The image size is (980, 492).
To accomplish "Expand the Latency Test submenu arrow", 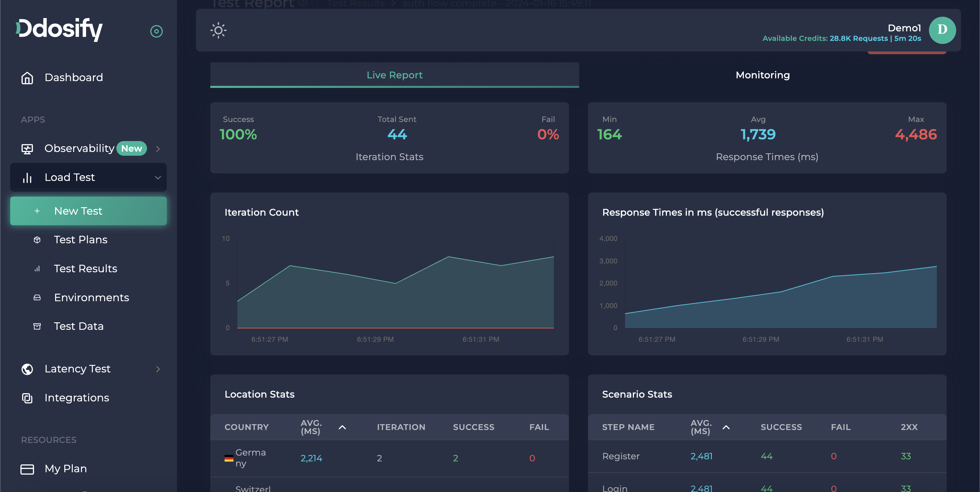I will [x=158, y=369].
